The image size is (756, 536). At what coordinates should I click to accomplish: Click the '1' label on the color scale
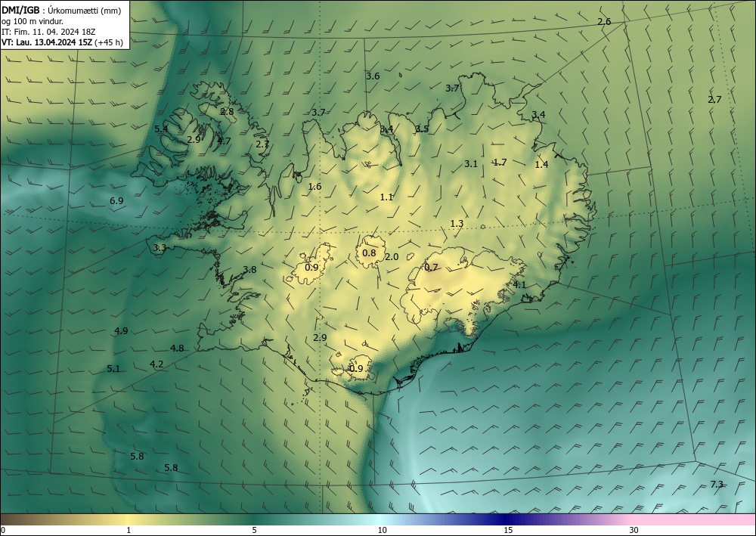click(x=129, y=531)
